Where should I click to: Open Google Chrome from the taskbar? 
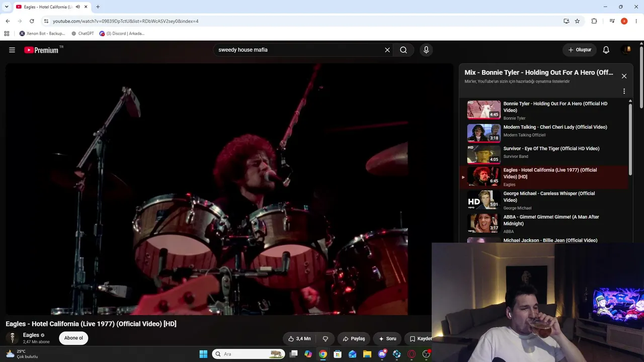323,354
